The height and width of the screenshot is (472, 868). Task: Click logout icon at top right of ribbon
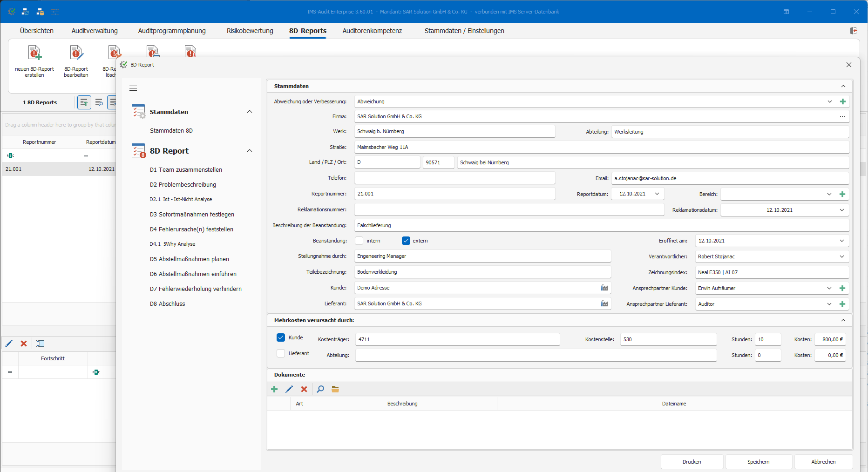click(854, 31)
